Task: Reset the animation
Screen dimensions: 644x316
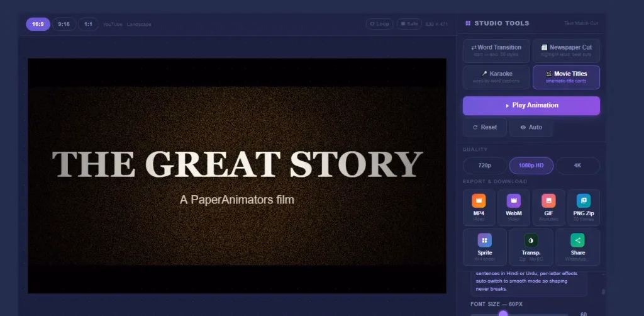Action: pos(485,127)
